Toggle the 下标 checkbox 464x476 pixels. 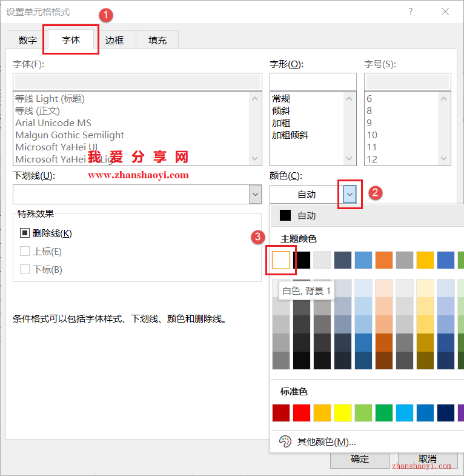coord(25,269)
